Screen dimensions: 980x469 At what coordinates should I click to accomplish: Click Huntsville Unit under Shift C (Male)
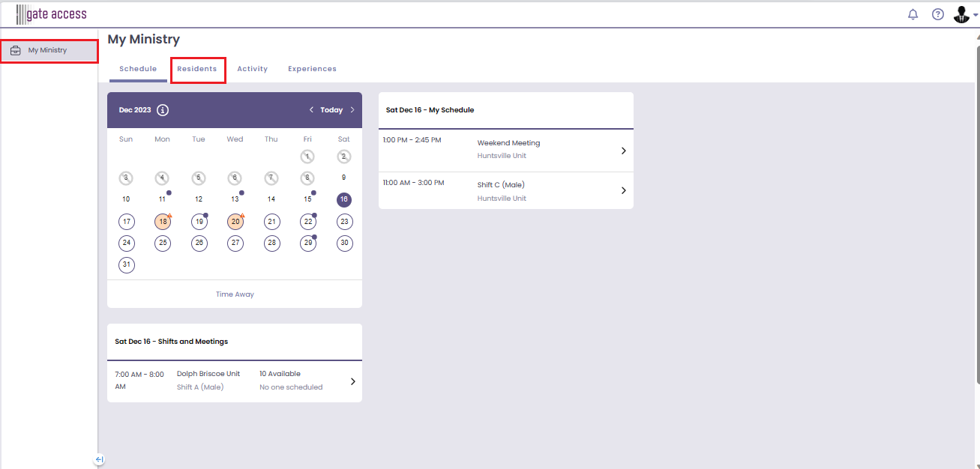tap(502, 199)
